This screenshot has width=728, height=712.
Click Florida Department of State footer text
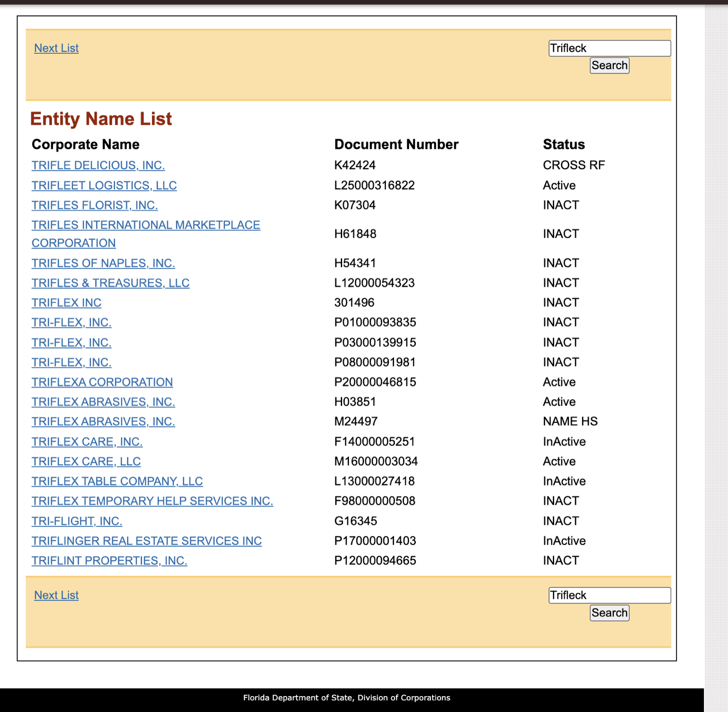pos(347,698)
